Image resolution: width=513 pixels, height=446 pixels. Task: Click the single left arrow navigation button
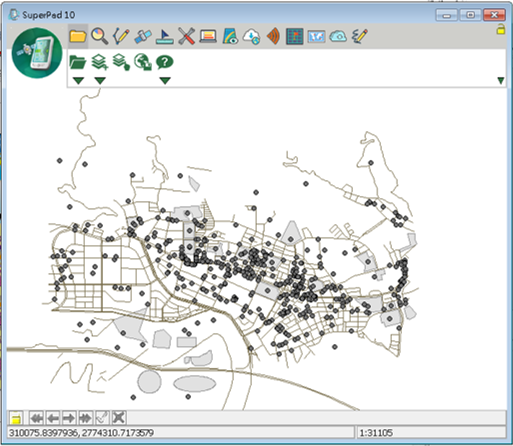pos(53,418)
